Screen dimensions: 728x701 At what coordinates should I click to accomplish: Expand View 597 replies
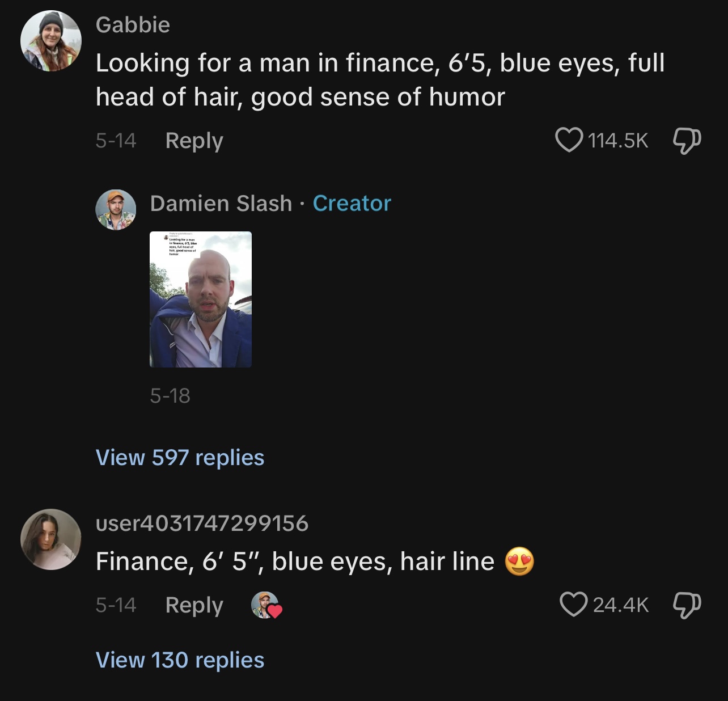coord(180,458)
